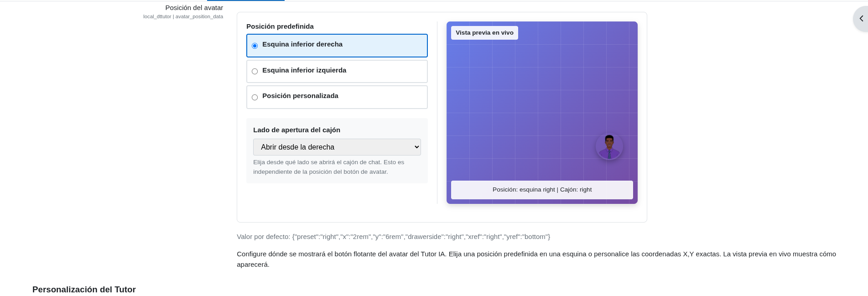Click the drawer-open chevron on the right edge
The image size is (868, 296).
click(x=861, y=18)
